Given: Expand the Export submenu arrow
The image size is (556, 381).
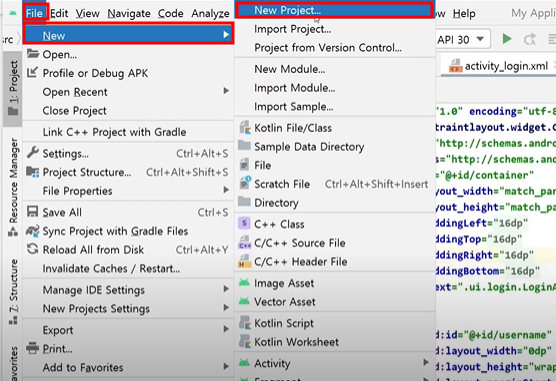Looking at the screenshot, I should [x=226, y=329].
